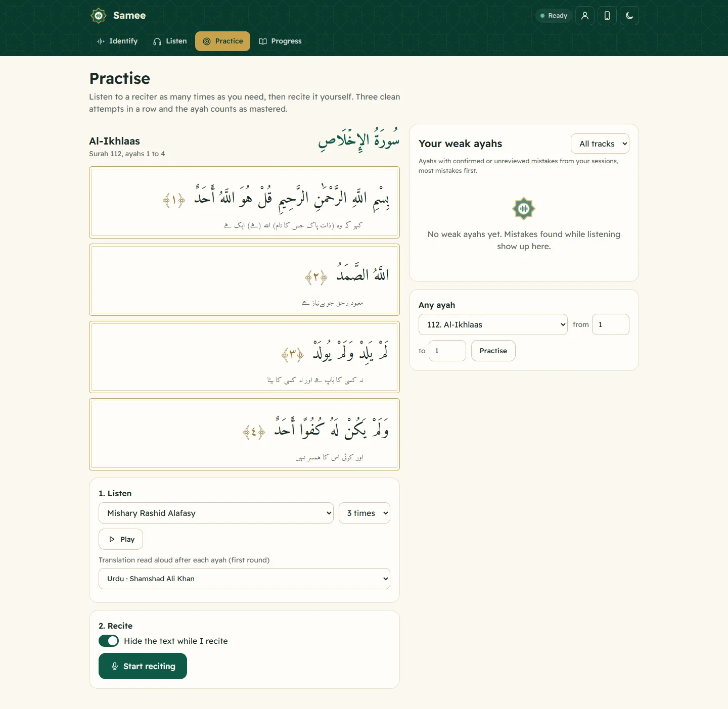Select ayah 2 card of Al-Ikhlaas

(244, 279)
